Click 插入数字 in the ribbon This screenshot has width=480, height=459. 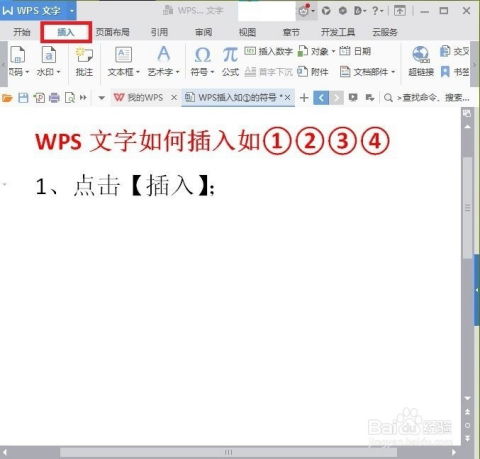(x=268, y=51)
